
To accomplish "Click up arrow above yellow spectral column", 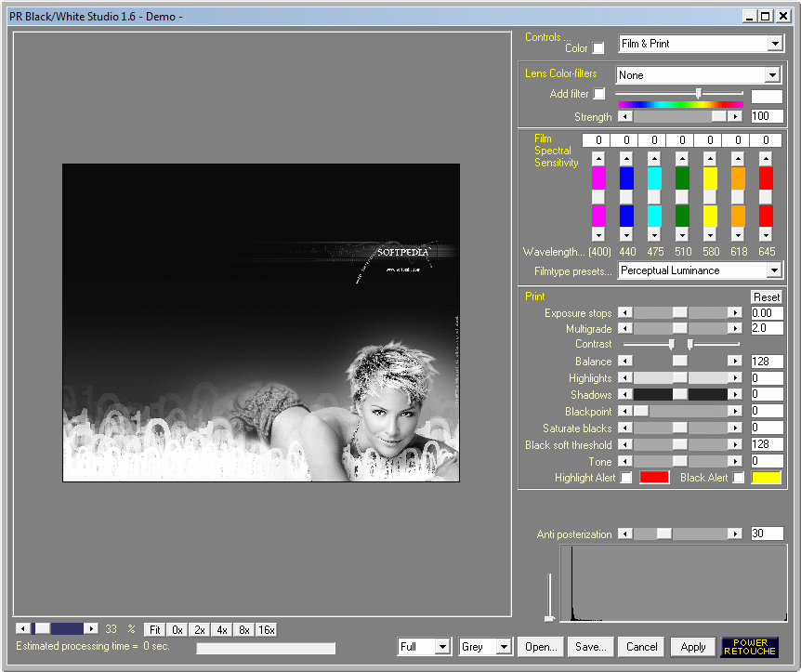I will 710,159.
